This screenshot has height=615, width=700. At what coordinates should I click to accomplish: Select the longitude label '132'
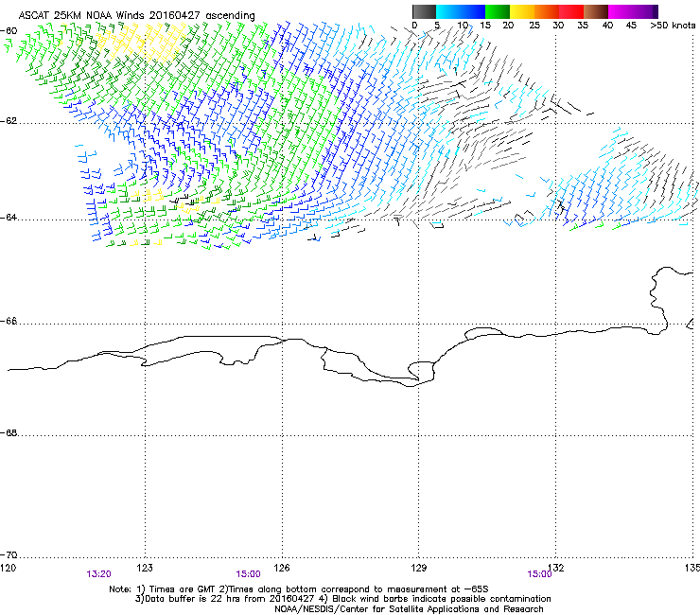pos(556,568)
